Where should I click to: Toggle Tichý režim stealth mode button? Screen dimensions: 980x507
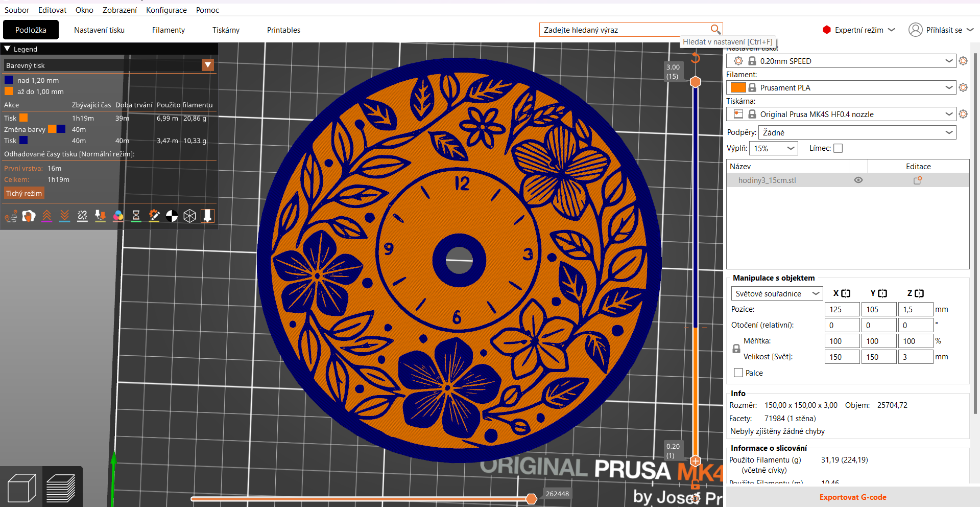coord(24,193)
